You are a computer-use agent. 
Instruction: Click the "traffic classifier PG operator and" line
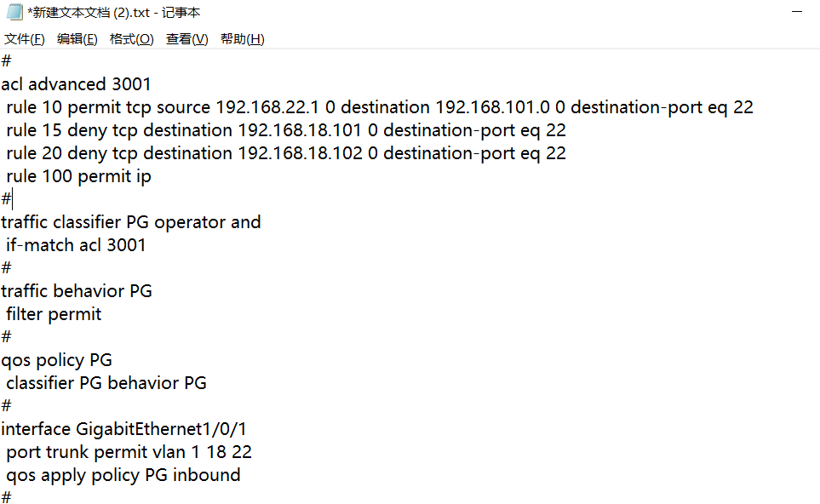131,222
